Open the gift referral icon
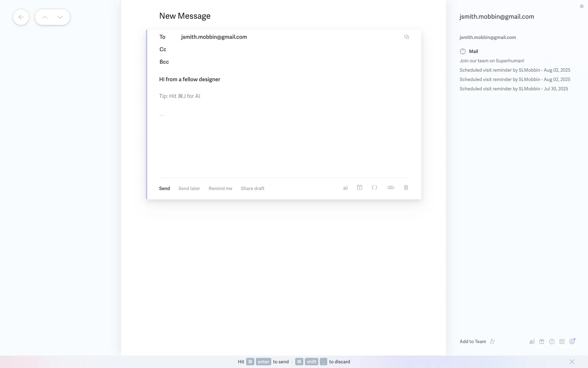The width and height of the screenshot is (588, 368). (541, 342)
